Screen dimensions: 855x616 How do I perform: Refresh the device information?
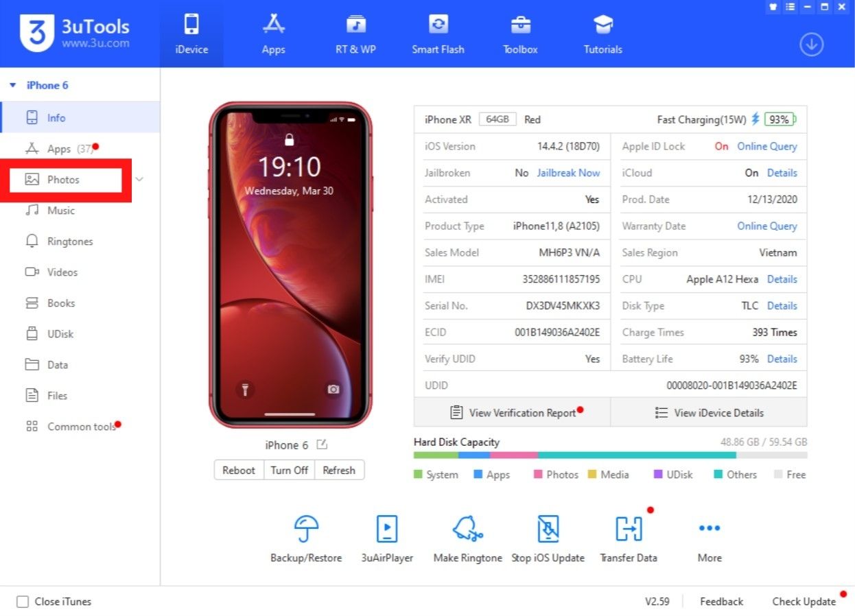pyautogui.click(x=339, y=471)
